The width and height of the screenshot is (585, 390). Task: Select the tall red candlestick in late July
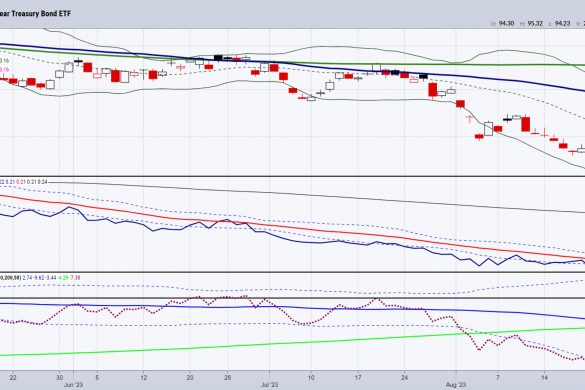(x=432, y=90)
